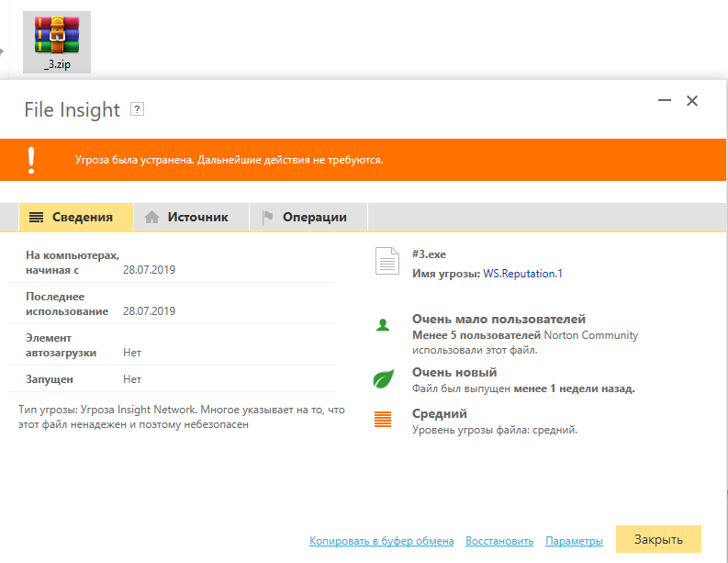Click the #3.exe document icon
This screenshot has height=563, width=728.
pyautogui.click(x=387, y=261)
